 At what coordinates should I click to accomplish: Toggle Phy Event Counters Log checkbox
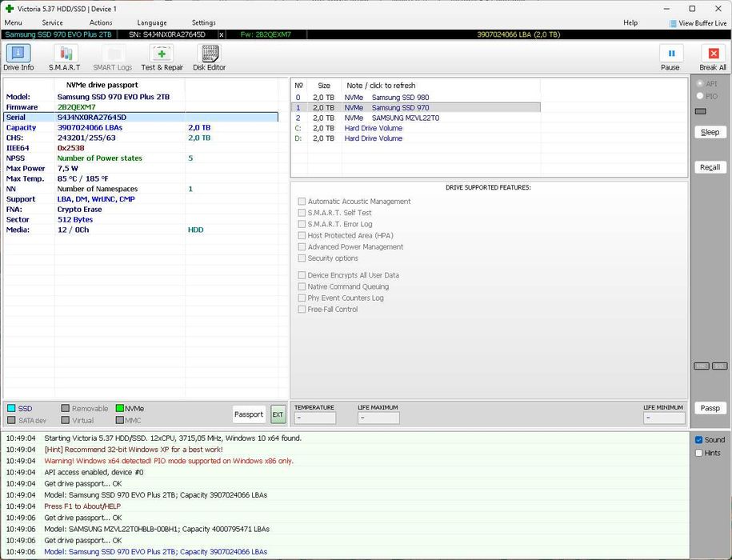point(302,298)
